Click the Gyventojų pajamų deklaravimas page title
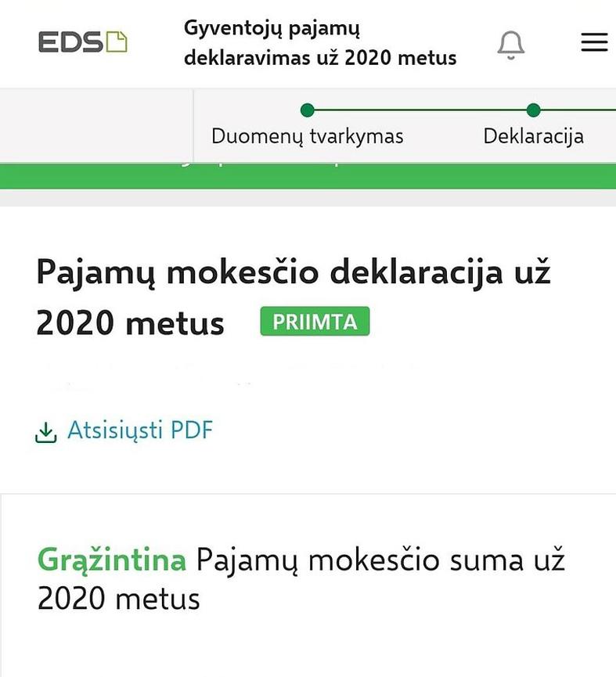The width and height of the screenshot is (616, 677). (x=319, y=44)
